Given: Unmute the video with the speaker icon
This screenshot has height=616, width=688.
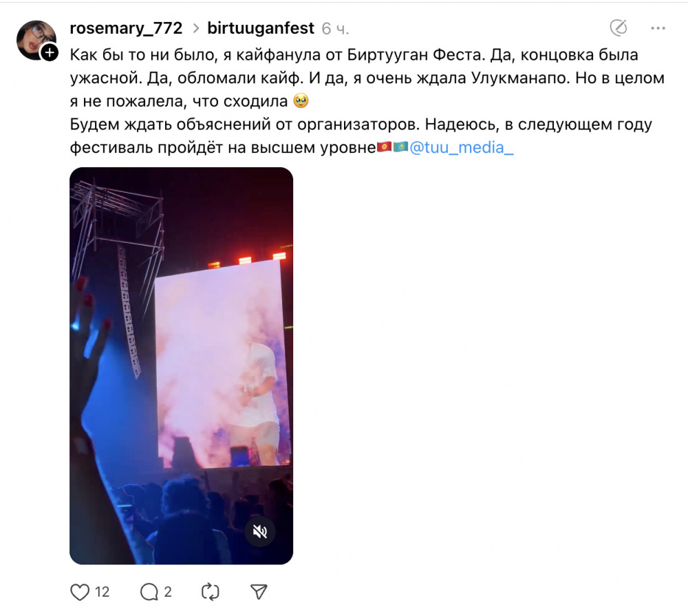Looking at the screenshot, I should pyautogui.click(x=260, y=532).
